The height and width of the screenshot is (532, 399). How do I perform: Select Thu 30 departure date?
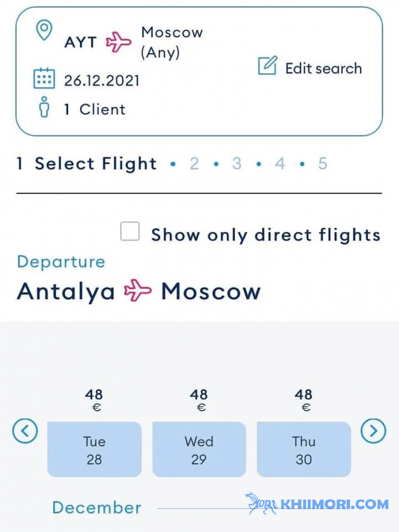coord(304,449)
